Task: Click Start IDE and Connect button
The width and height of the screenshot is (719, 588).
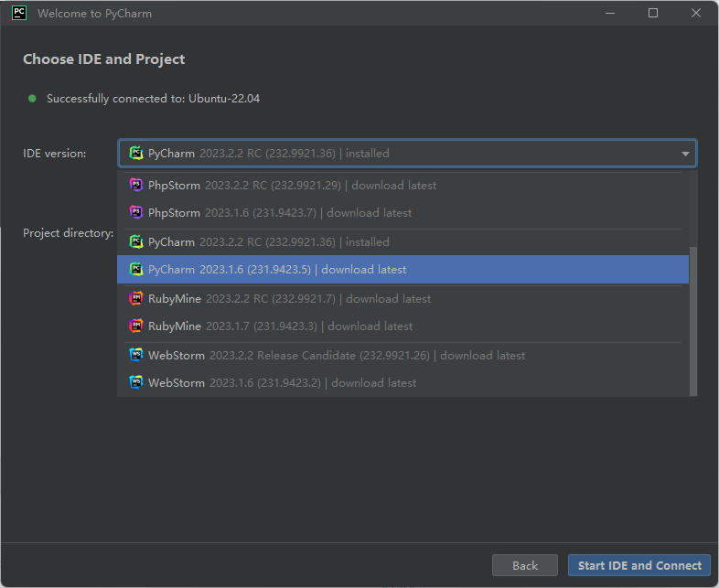Action: pos(639,565)
